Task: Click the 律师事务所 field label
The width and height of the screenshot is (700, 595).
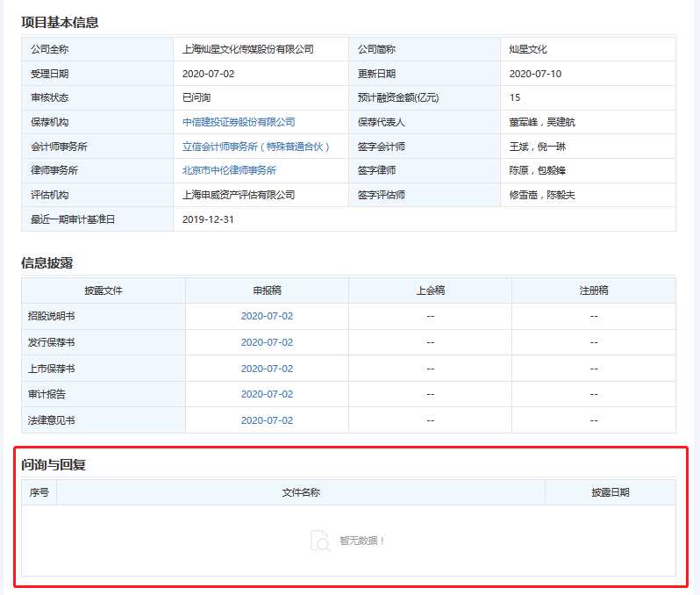Action: click(54, 170)
